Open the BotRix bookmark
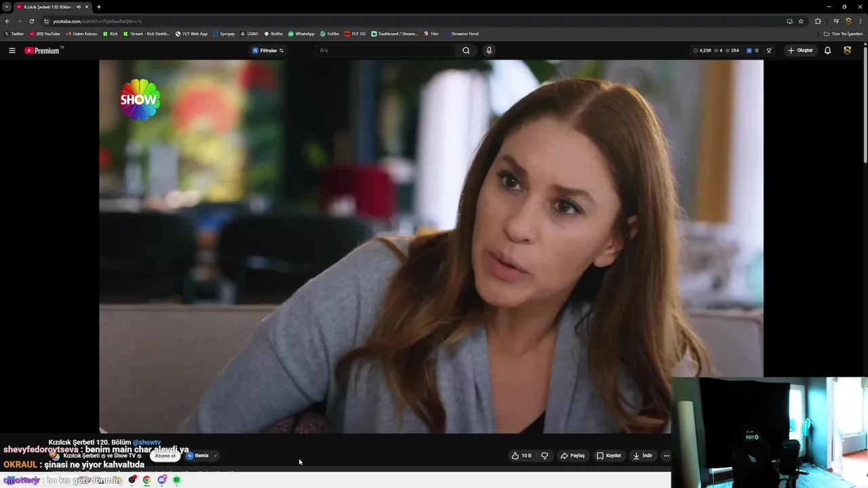This screenshot has height=488, width=868. 274,33
